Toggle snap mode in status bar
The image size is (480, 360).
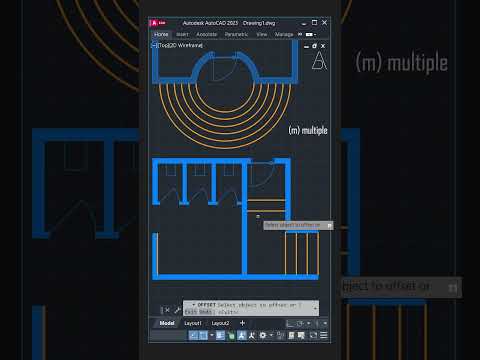click(203, 335)
